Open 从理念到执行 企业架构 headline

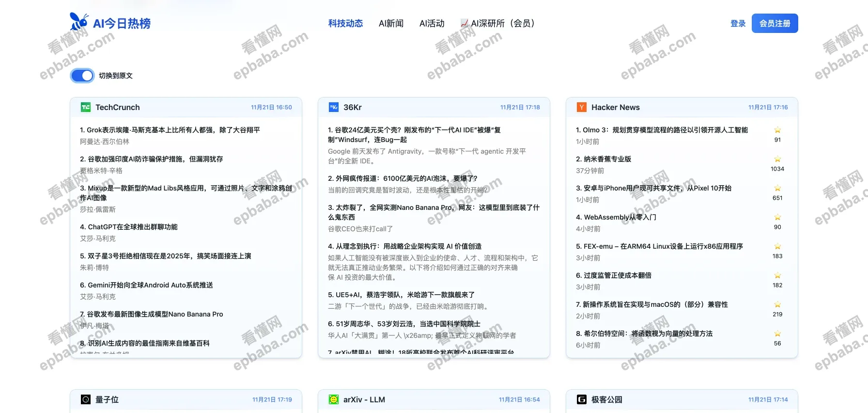[405, 246]
